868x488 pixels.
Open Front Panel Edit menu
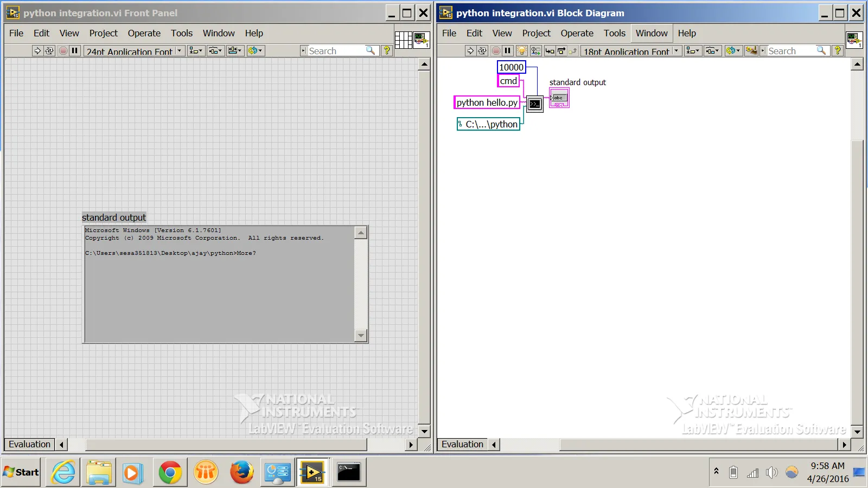[x=41, y=33]
